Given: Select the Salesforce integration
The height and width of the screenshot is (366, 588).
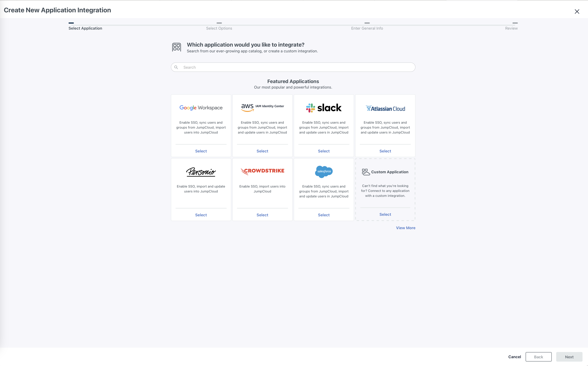Looking at the screenshot, I should coord(324,215).
